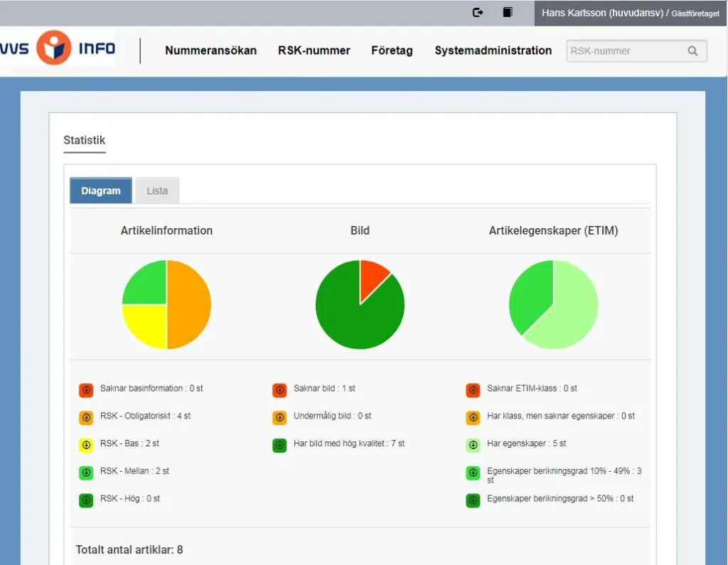Select the Diagram tab
Viewport: 728px width, 565px height.
click(x=101, y=190)
